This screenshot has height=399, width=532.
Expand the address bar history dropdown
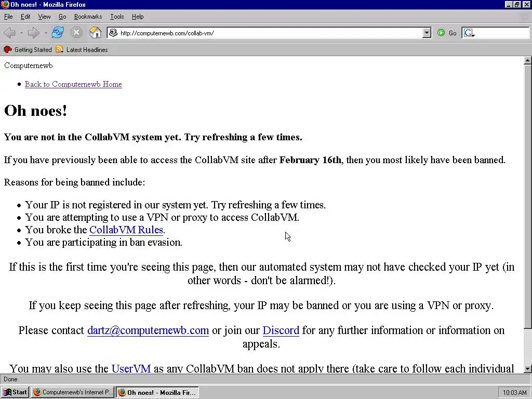[427, 33]
